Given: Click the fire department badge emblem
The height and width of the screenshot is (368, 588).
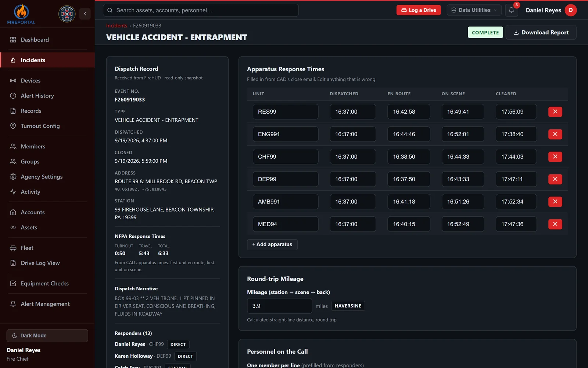Looking at the screenshot, I should pyautogui.click(x=67, y=14).
